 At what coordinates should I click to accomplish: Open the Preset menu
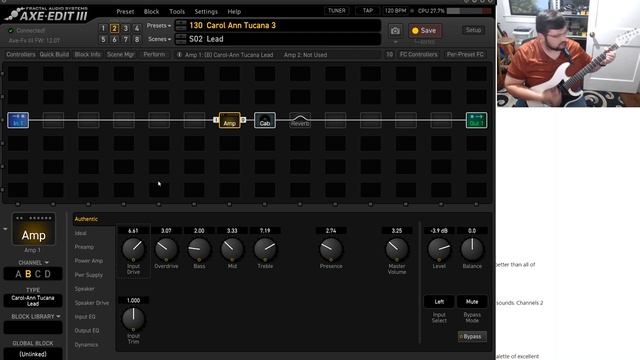click(125, 11)
